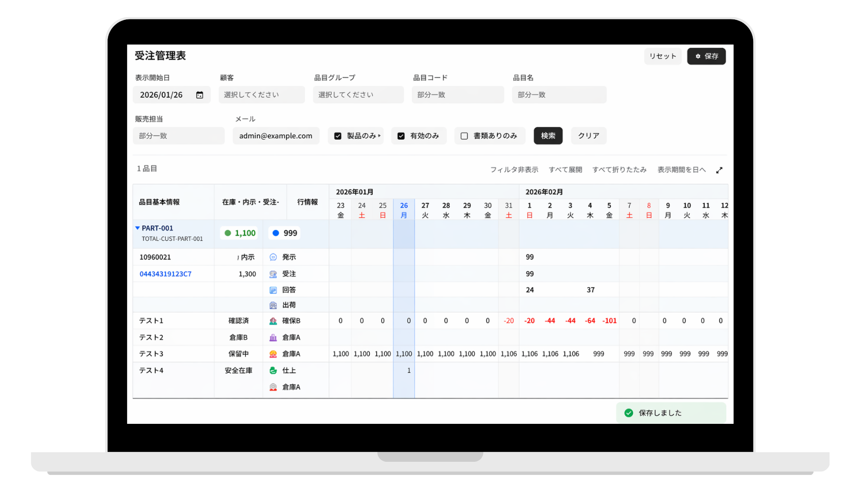Screen dimensions: 868x488
Task: Click フィルタ非表示 to hide filters
Action: 514,170
